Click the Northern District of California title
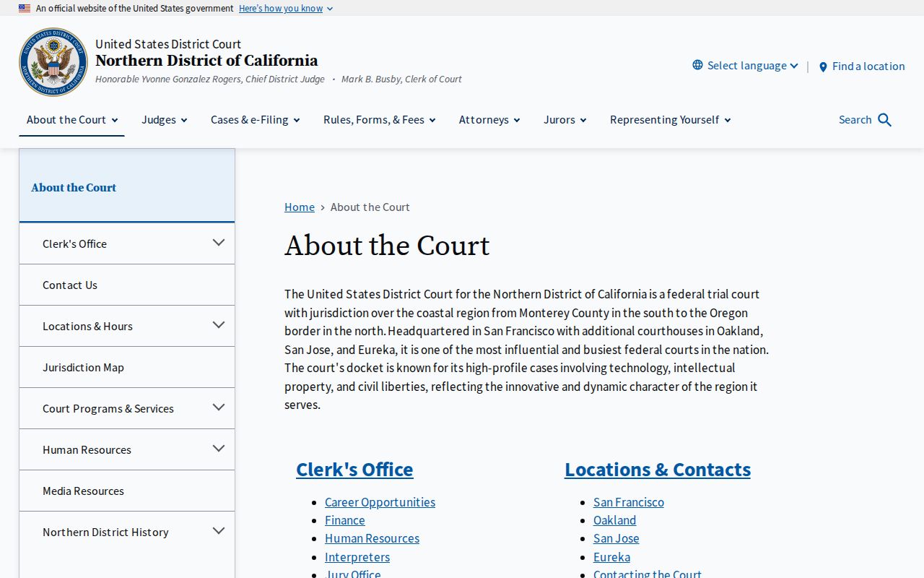The image size is (924, 578). (206, 61)
